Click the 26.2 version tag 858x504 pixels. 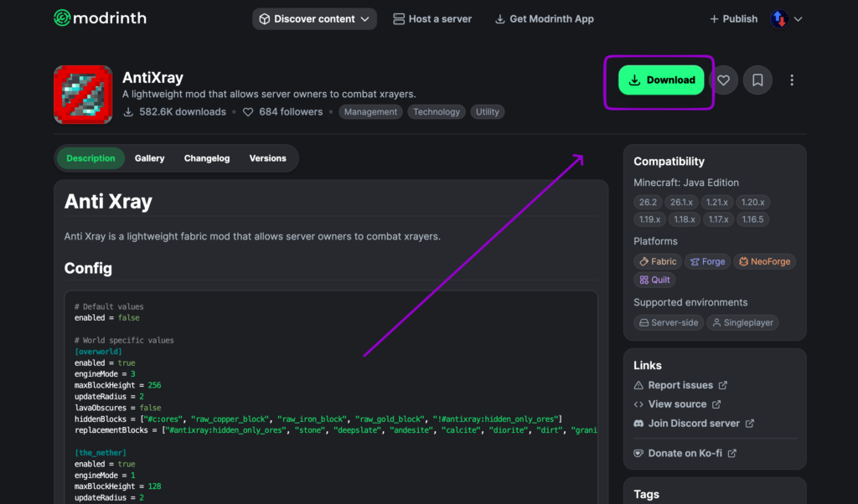pos(648,203)
